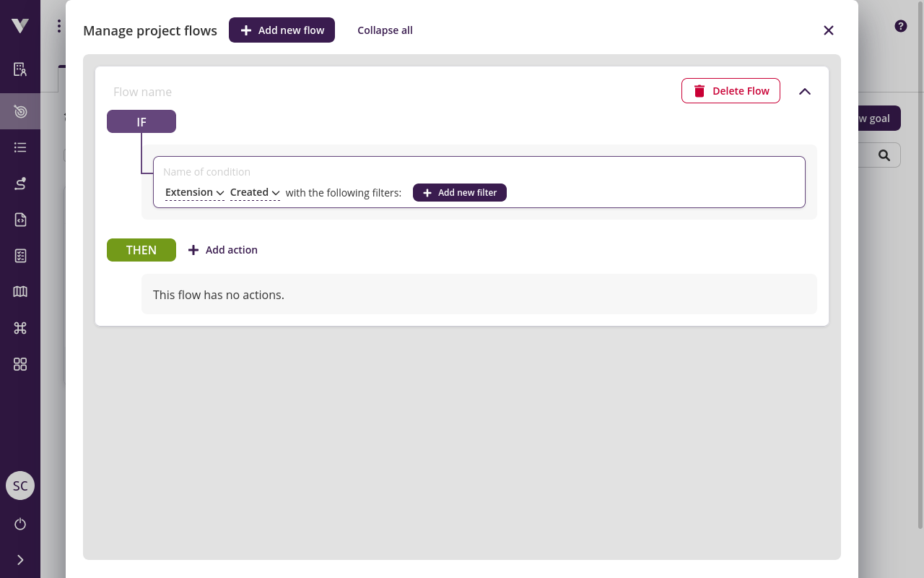The image size is (924, 578).
Task: Click the 'This flow has no actions.' text
Action: pyautogui.click(x=219, y=295)
